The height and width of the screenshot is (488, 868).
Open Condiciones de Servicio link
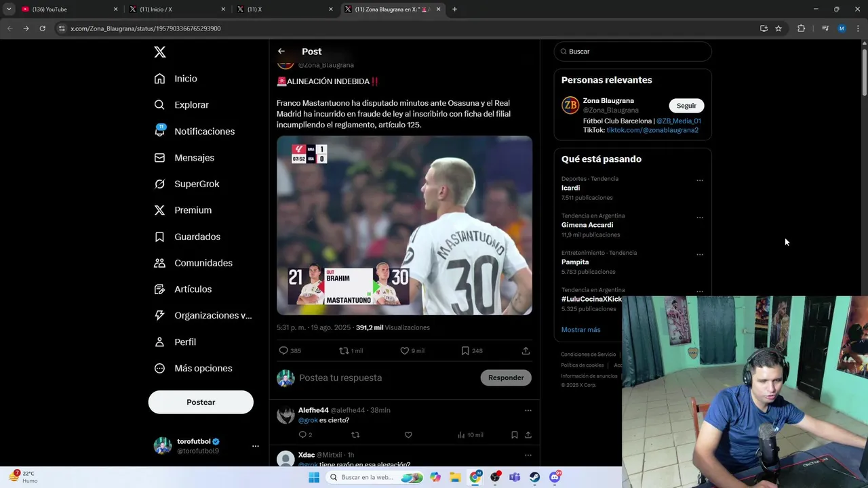click(588, 354)
